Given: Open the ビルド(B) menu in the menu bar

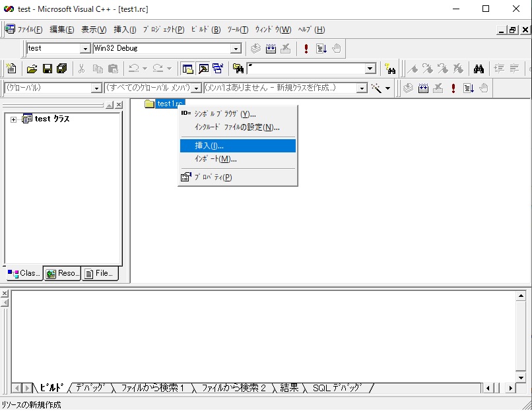Looking at the screenshot, I should pos(206,30).
